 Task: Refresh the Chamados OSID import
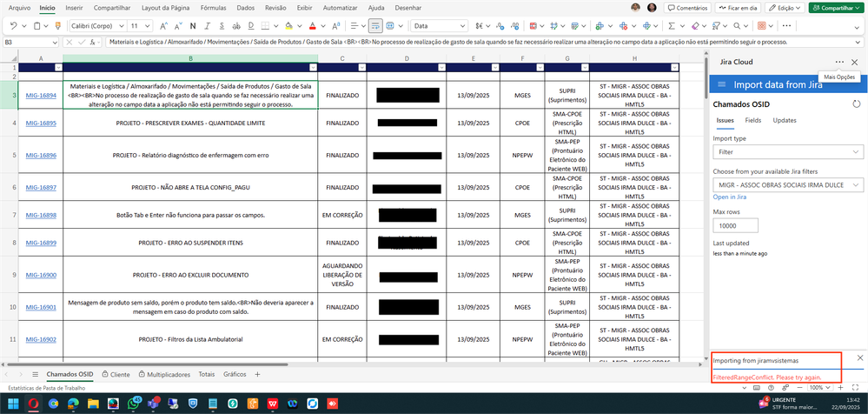pyautogui.click(x=857, y=104)
